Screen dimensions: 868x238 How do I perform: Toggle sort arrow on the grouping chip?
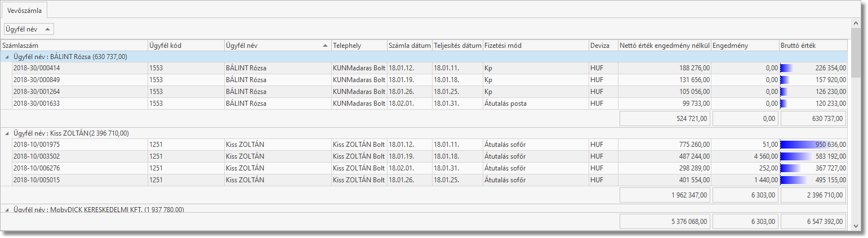(x=47, y=29)
